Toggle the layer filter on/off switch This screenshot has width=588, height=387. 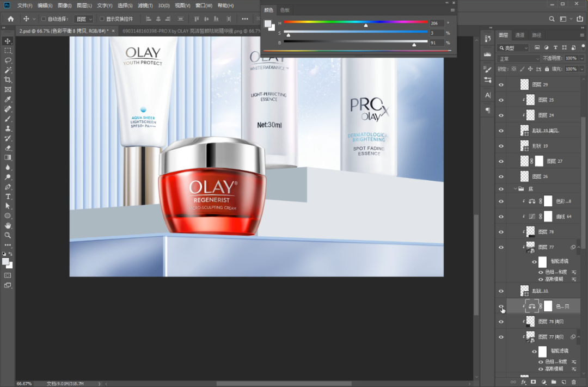tap(583, 47)
